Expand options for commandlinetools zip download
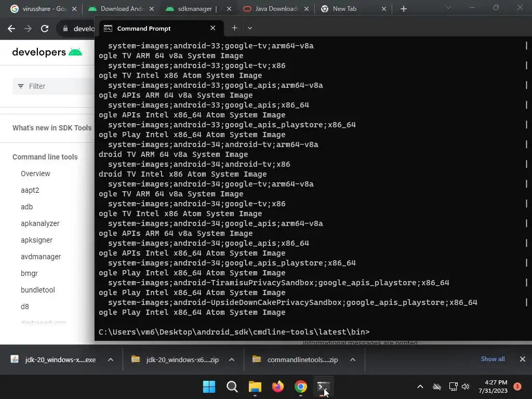The image size is (532, 399). coord(353,360)
